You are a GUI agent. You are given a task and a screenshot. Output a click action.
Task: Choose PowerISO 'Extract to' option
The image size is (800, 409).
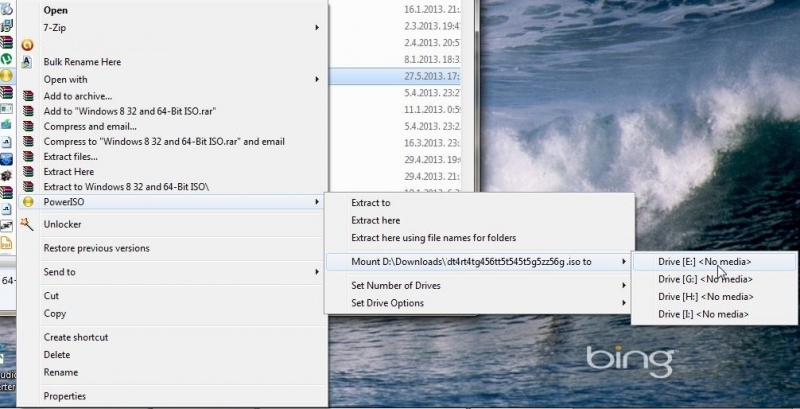[370, 203]
